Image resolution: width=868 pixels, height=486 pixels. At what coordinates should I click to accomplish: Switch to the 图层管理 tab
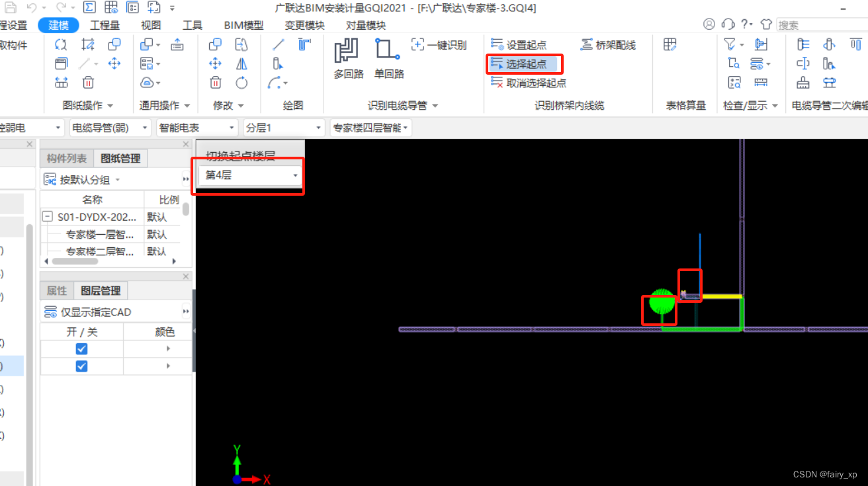coord(101,290)
